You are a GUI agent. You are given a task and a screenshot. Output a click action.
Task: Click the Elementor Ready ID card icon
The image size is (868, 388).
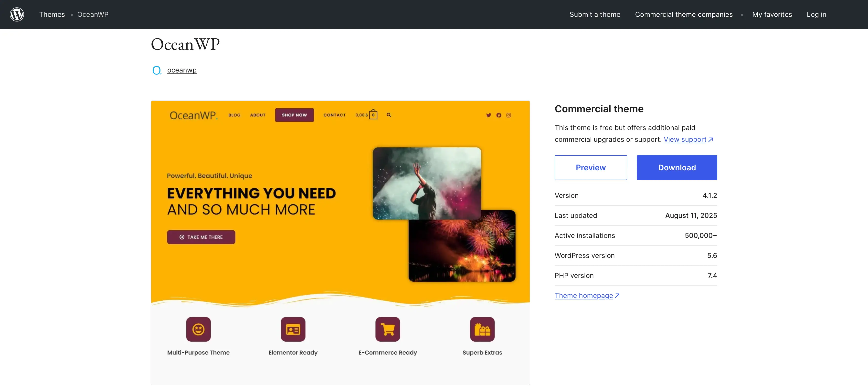point(293,329)
